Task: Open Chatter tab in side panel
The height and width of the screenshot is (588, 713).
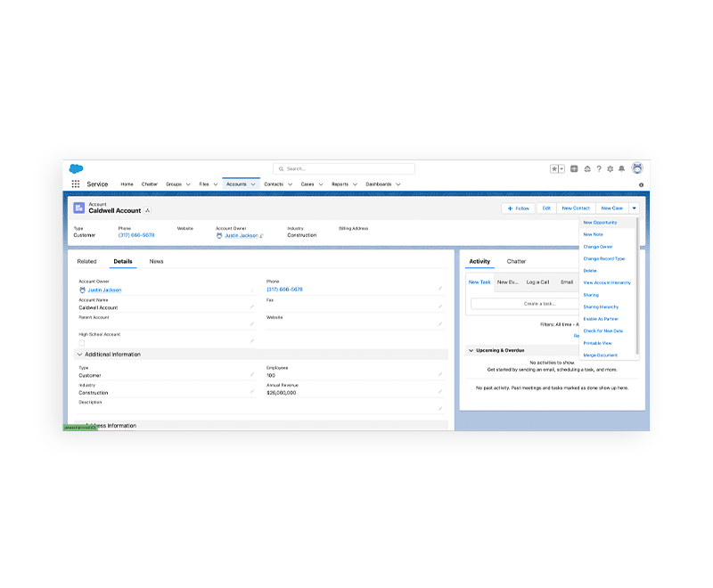Action: (x=516, y=261)
